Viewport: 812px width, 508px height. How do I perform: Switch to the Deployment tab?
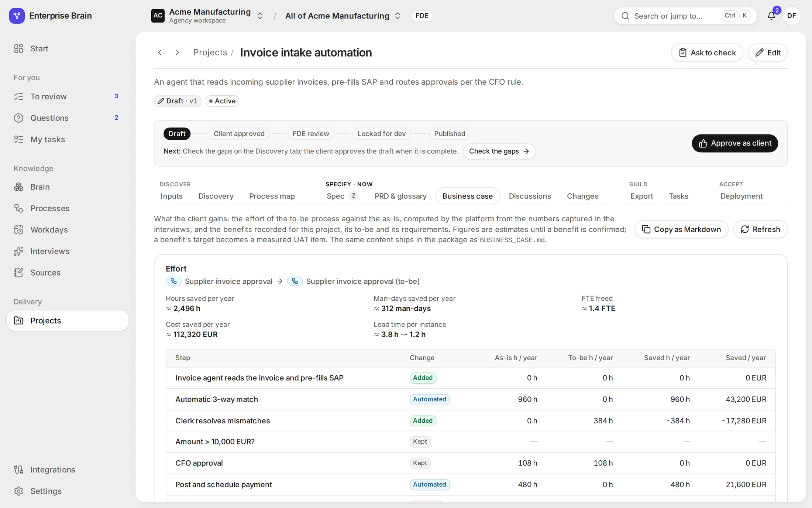pyautogui.click(x=742, y=196)
